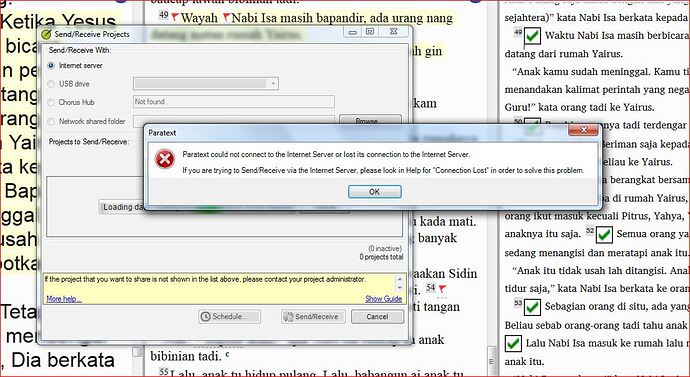
Task: Click the red flag next to verse 54
Action: pyautogui.click(x=442, y=289)
